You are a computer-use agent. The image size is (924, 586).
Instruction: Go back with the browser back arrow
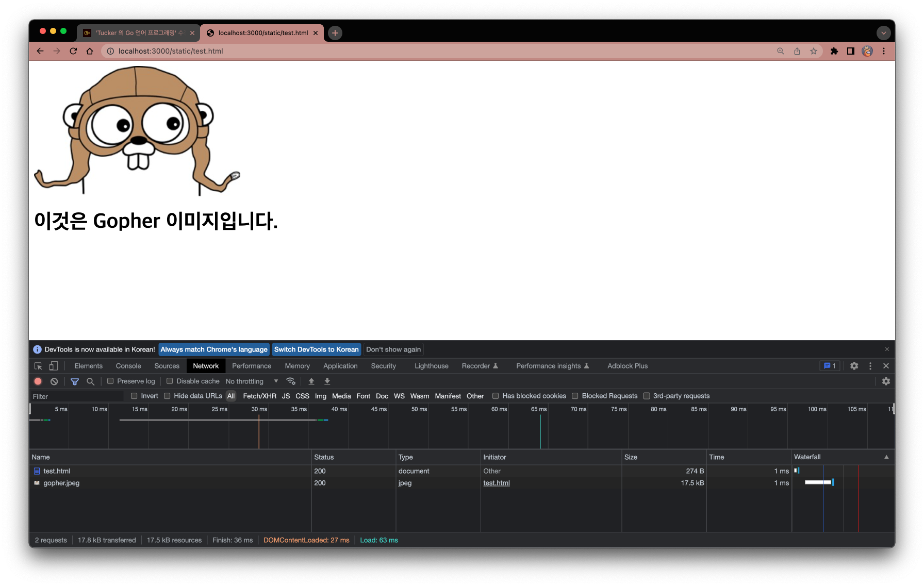coord(40,51)
